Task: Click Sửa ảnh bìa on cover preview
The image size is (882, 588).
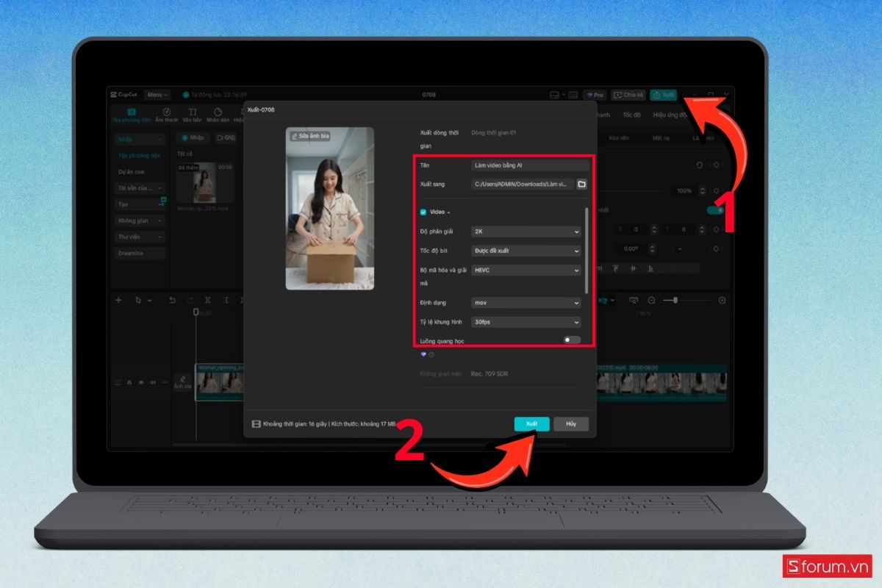Action: click(x=309, y=136)
